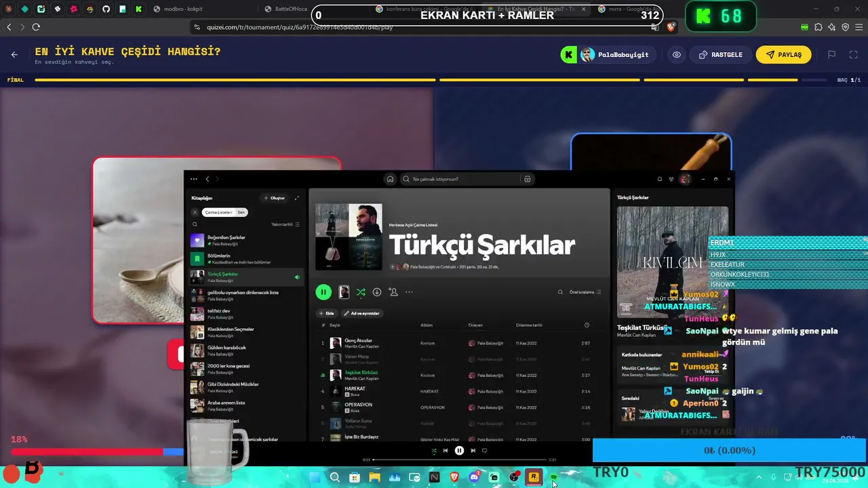The image size is (868, 488).
Task: Open the Yakın tarihli sort dropdown
Action: (x=285, y=224)
